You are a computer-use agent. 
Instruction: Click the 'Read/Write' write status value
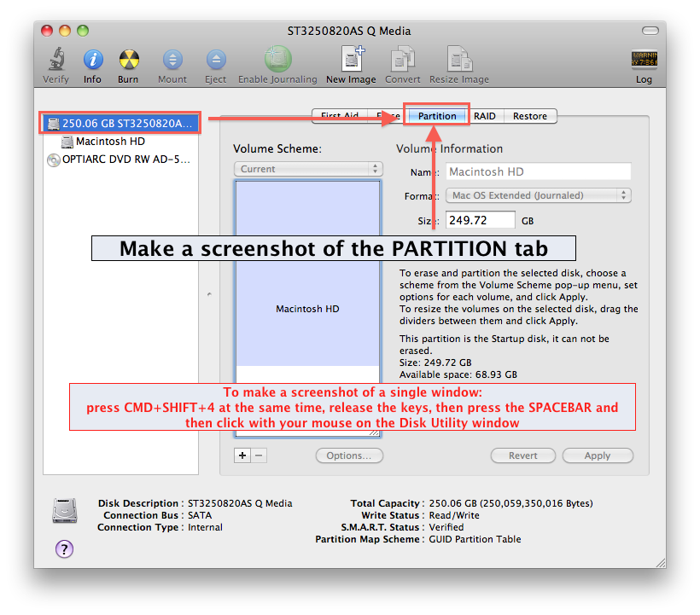[x=454, y=515]
